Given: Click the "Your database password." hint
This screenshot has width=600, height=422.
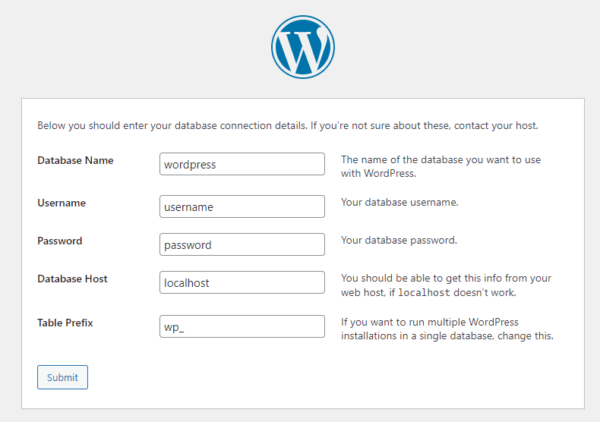Looking at the screenshot, I should tap(399, 241).
